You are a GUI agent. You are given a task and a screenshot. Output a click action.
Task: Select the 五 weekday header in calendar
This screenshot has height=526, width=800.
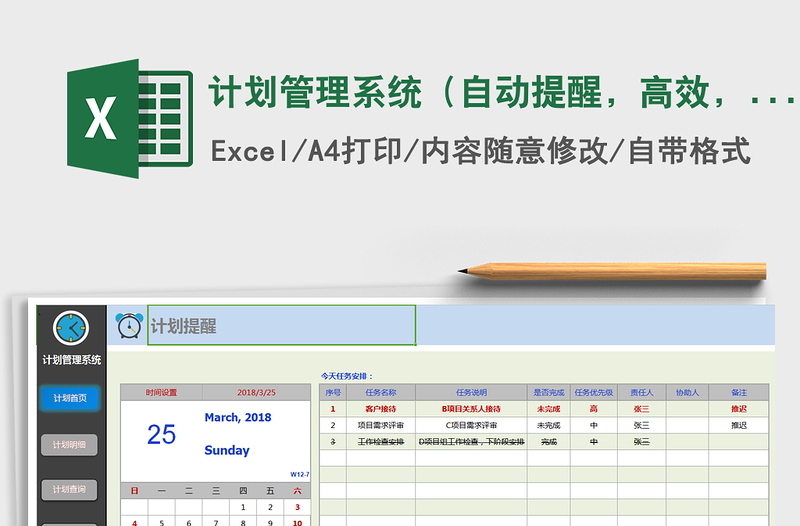click(x=270, y=491)
